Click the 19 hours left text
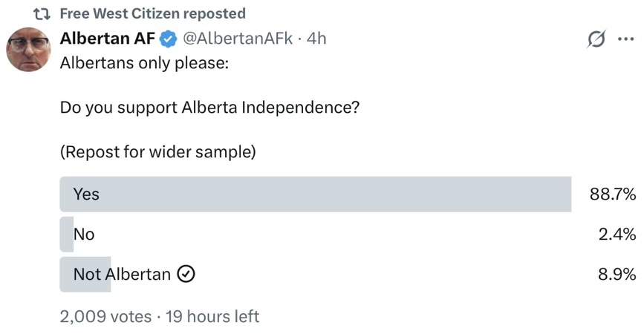Viewport: 644px width, 334px height. pos(212,317)
